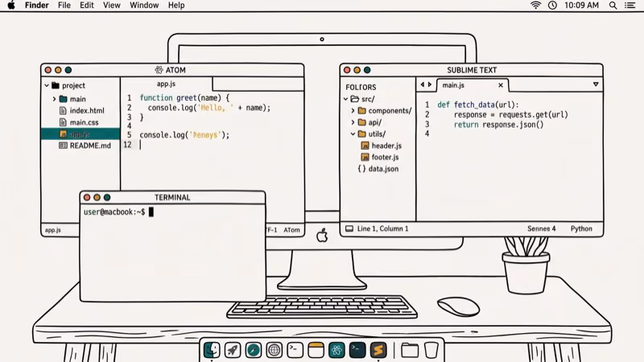644x362 pixels.
Task: Open the Sublime Text dock icon
Action: 378,350
